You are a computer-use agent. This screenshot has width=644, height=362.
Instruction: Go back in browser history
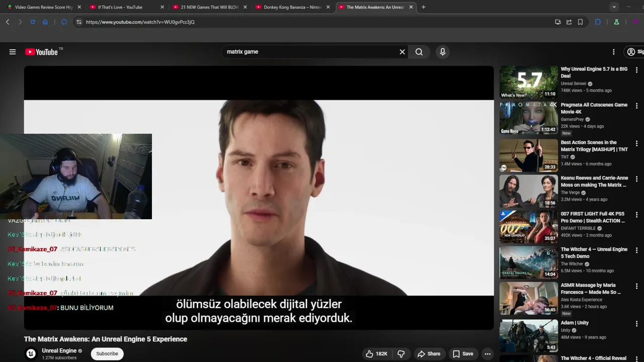(8, 22)
